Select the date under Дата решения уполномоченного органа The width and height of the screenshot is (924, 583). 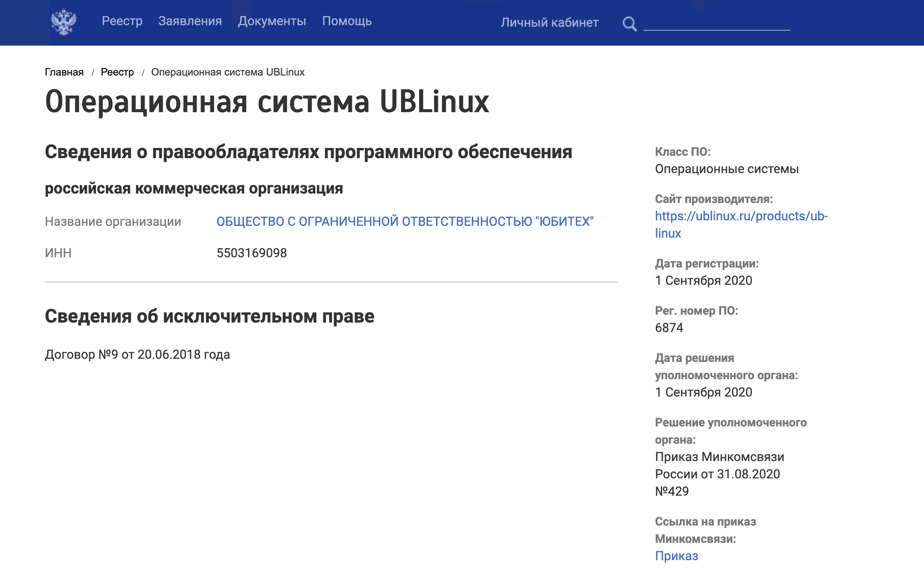click(703, 392)
